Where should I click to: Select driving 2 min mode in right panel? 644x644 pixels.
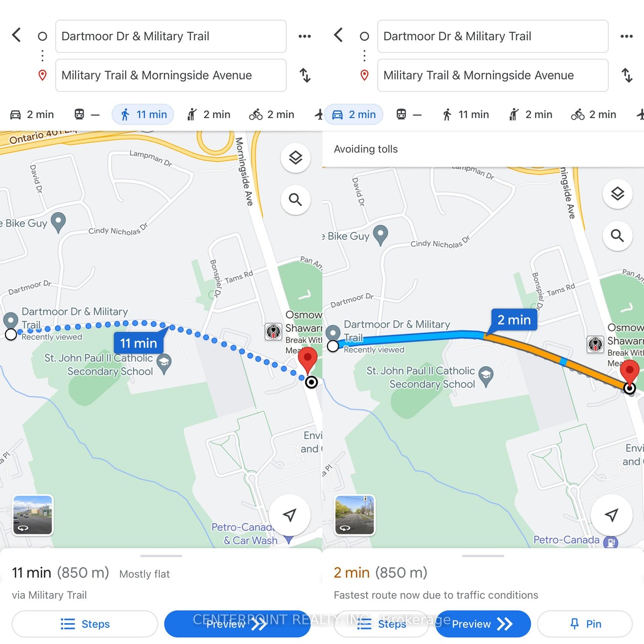(x=354, y=114)
